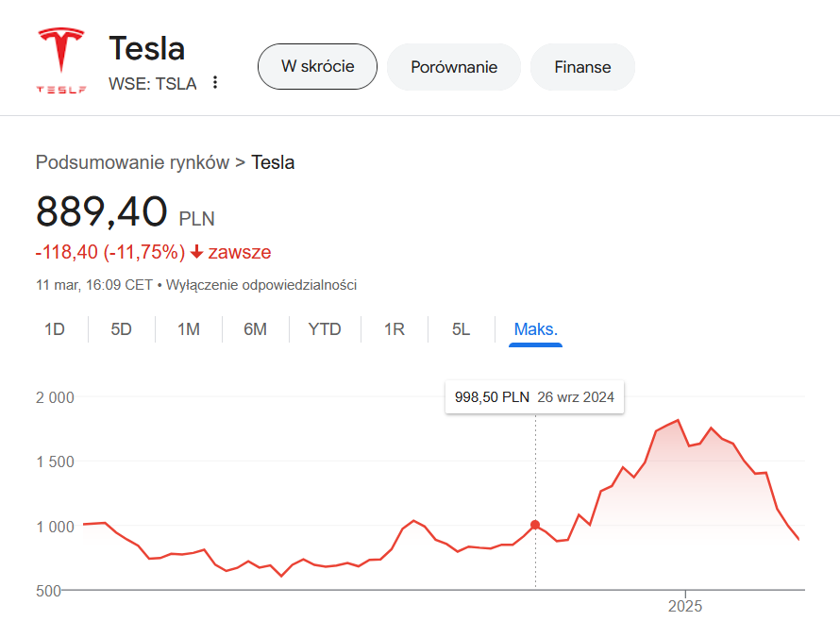This screenshot has height=621, width=840.
Task: Click the chart peak near 2025
Action: (678, 421)
